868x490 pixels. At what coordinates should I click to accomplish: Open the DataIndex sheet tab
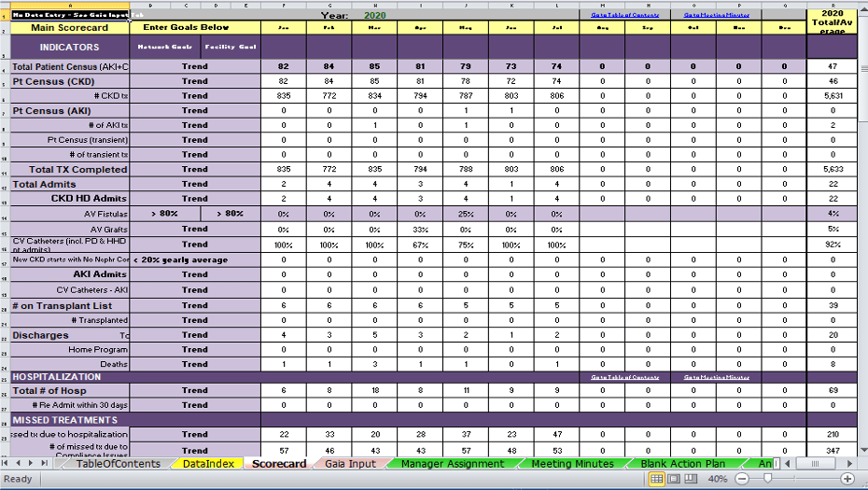point(208,464)
